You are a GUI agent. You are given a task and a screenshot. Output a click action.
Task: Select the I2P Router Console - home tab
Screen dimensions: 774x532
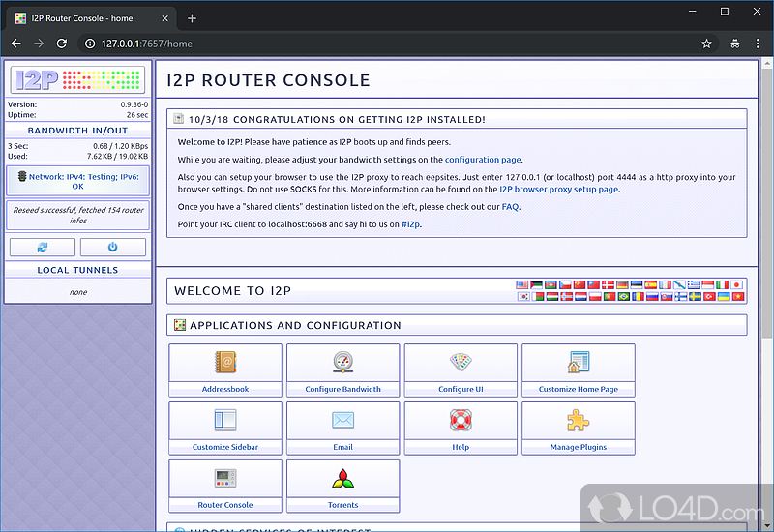coord(91,18)
